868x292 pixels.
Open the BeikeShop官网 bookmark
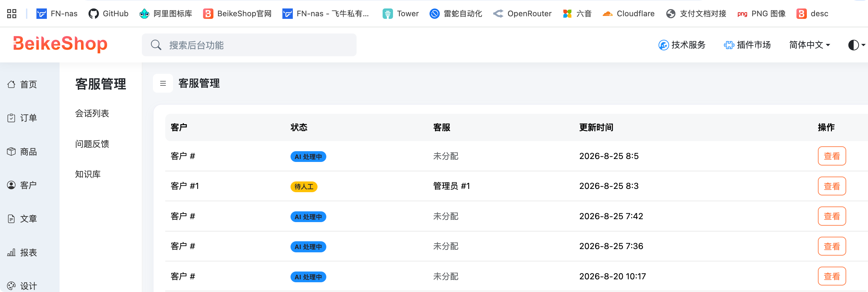(x=237, y=13)
